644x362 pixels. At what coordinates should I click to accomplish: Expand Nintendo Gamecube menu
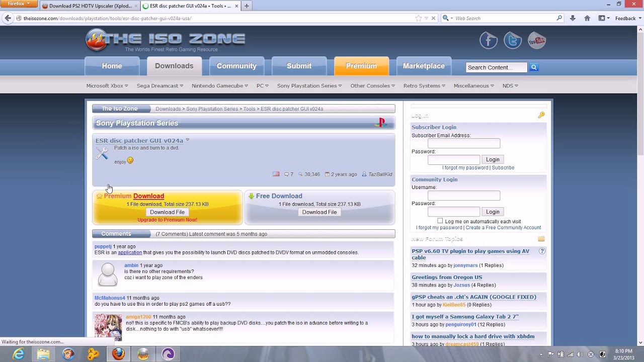(x=220, y=85)
